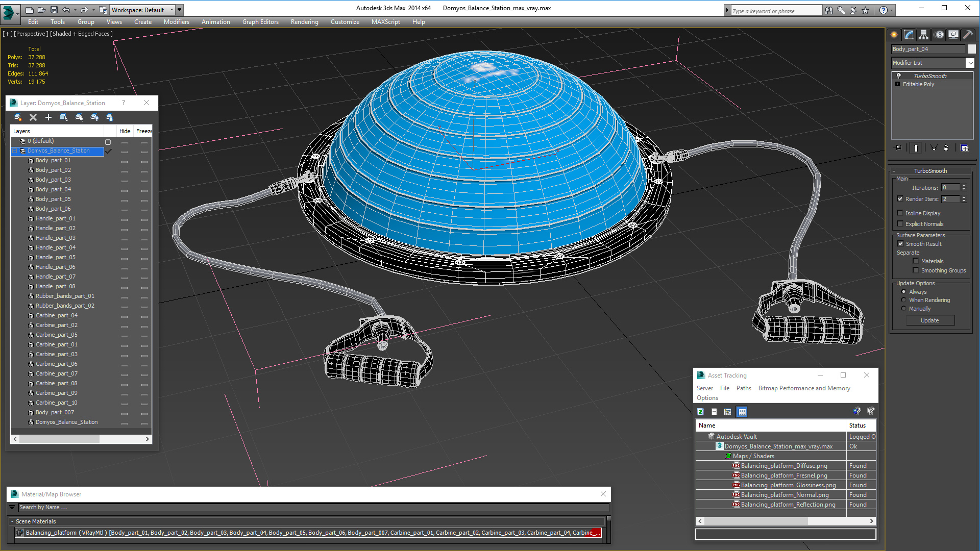Collapse the Domyos_Balance_Station layer expander
Viewport: 980px width, 551px height.
(x=15, y=151)
